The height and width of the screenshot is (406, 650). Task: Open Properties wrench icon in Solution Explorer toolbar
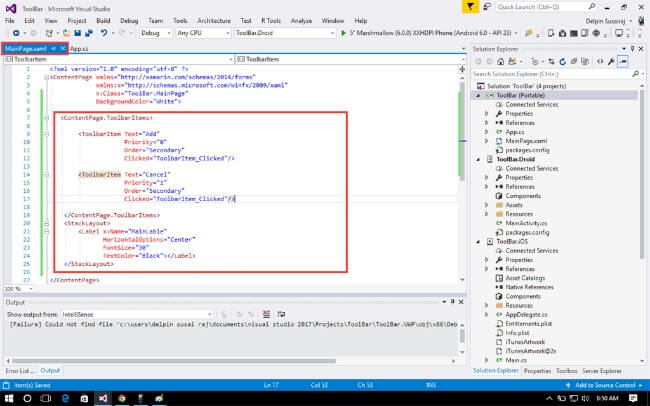point(609,60)
